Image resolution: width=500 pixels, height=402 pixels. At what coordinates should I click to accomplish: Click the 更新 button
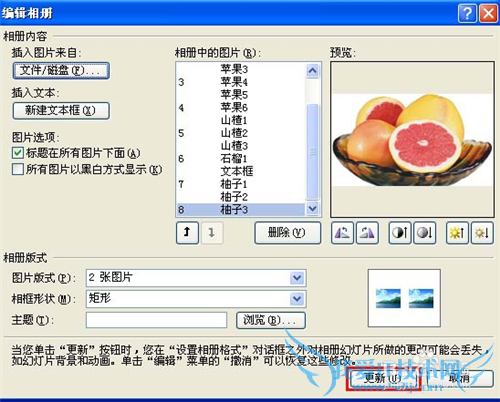pos(383,379)
